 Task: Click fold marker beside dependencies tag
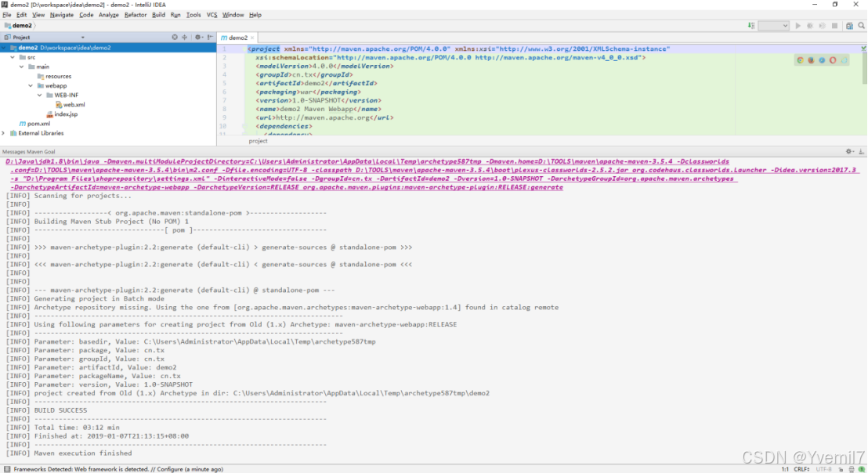(244, 126)
